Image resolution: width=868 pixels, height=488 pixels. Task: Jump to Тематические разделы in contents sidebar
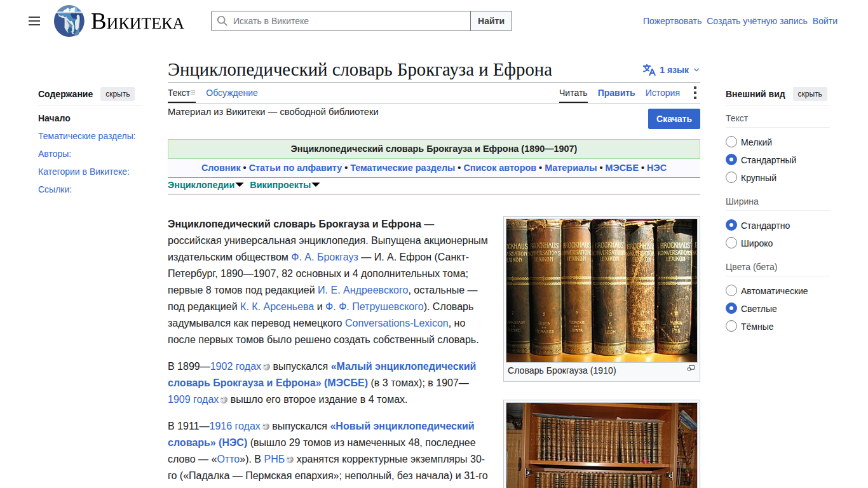pos(87,136)
